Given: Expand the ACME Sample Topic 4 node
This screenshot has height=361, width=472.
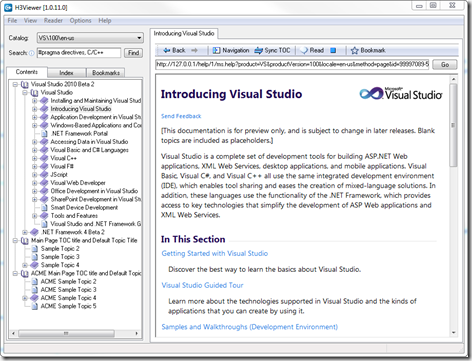Looking at the screenshot, I should tap(25, 298).
